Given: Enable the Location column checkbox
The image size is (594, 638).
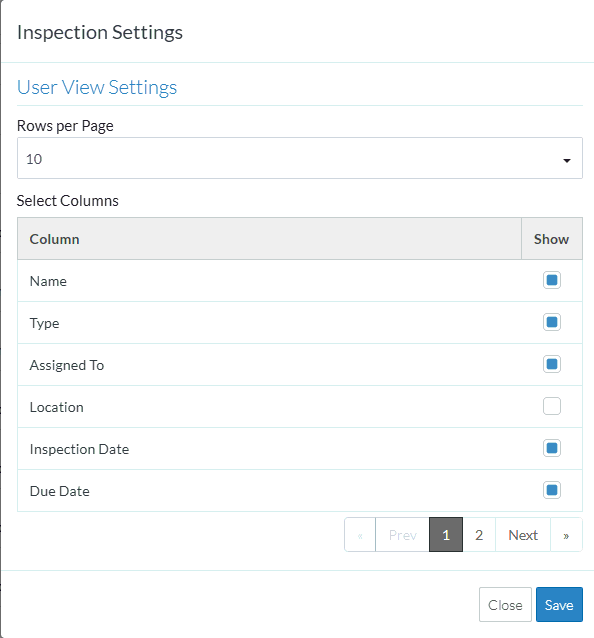Looking at the screenshot, I should point(552,406).
